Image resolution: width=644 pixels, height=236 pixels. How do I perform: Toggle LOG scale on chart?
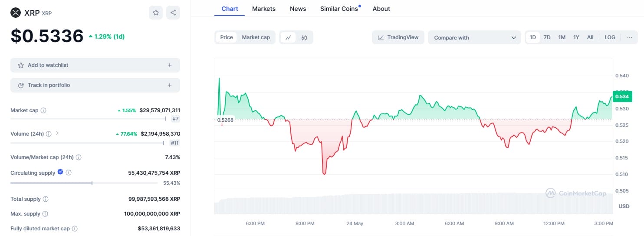coord(610,37)
